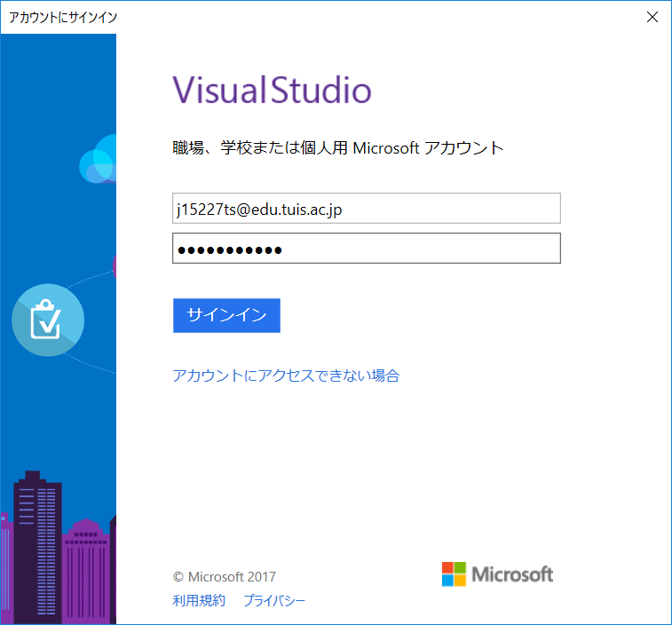Click the Microsoft logo
Image resolution: width=672 pixels, height=625 pixels.
point(497,574)
